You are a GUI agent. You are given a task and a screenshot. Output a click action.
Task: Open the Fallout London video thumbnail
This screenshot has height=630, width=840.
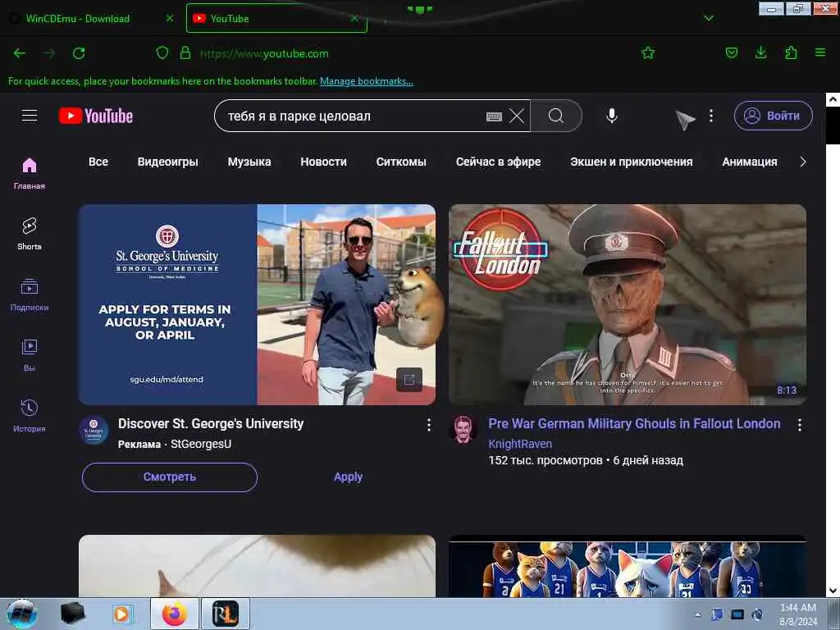[628, 304]
